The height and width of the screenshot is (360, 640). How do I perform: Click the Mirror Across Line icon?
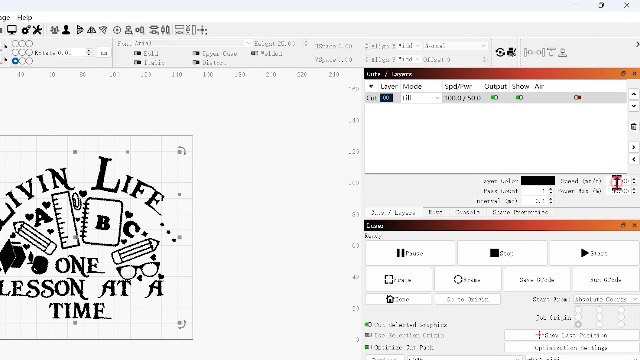(103, 30)
